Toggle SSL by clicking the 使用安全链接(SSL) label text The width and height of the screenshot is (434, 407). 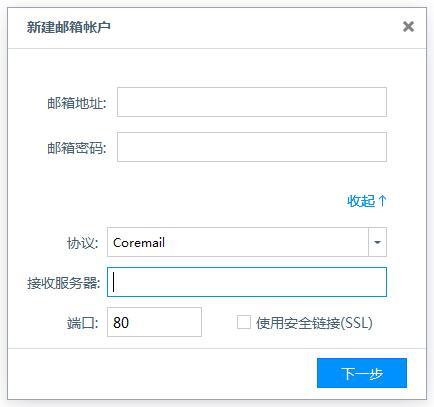[314, 323]
